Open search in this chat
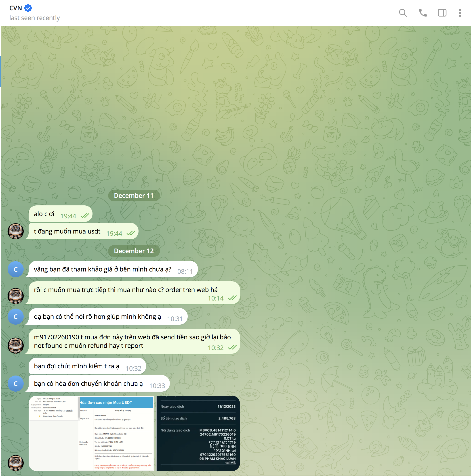 (403, 13)
